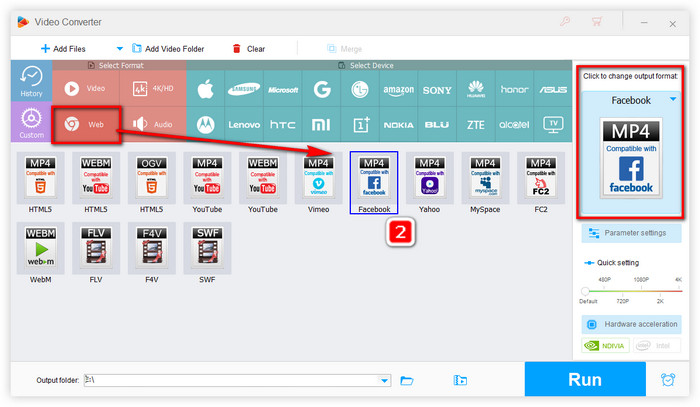The width and height of the screenshot is (700, 407).
Task: Click the register key icon
Action: (x=565, y=21)
